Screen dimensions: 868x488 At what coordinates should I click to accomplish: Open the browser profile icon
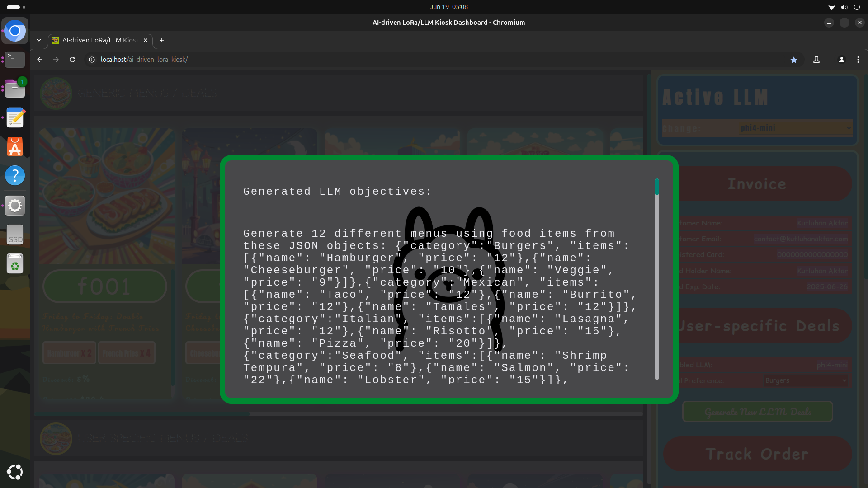[x=841, y=60]
